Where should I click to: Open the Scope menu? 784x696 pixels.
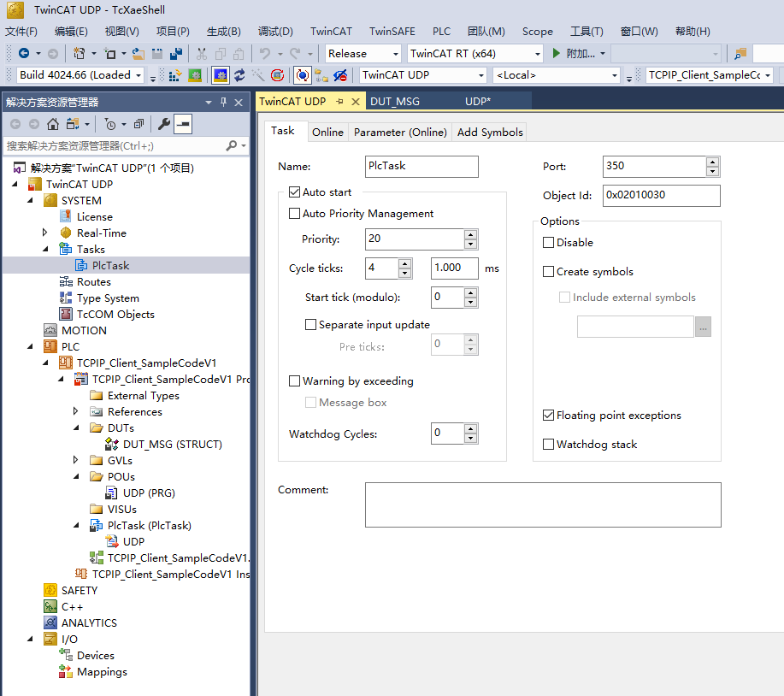point(538,32)
